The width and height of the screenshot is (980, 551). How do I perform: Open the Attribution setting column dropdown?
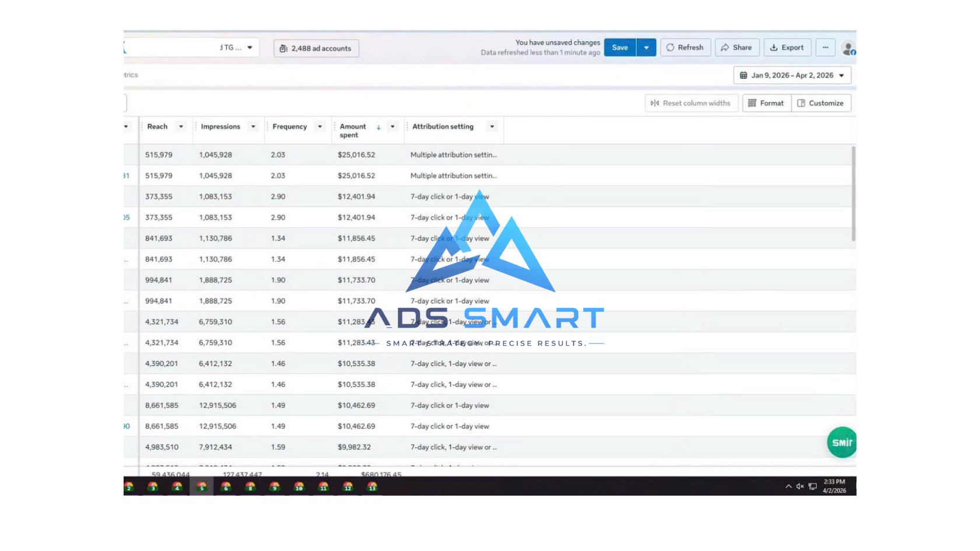(x=492, y=127)
